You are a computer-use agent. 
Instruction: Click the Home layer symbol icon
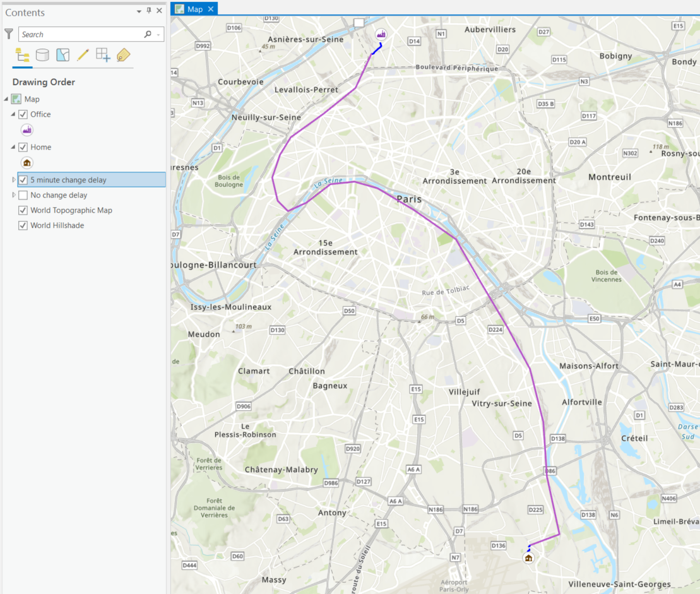click(x=27, y=163)
